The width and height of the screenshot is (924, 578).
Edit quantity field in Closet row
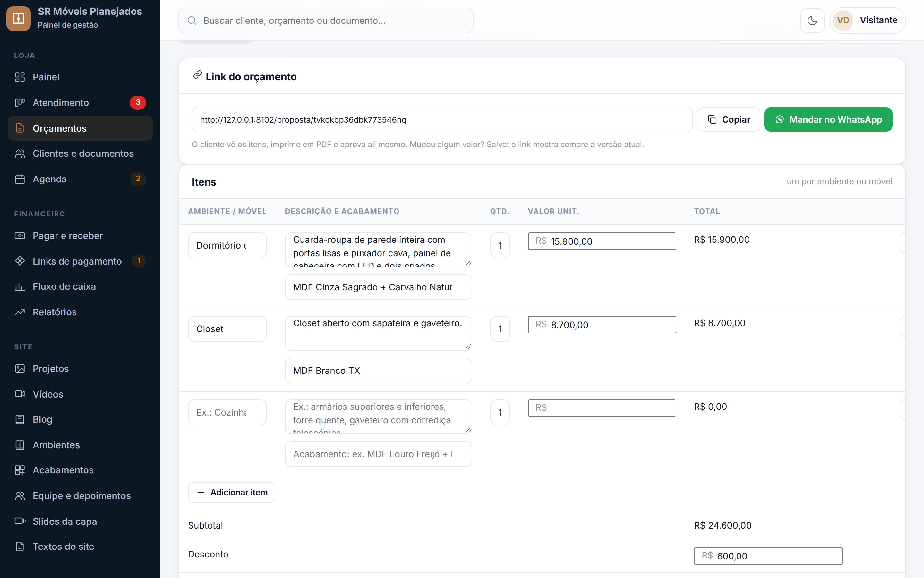click(500, 329)
